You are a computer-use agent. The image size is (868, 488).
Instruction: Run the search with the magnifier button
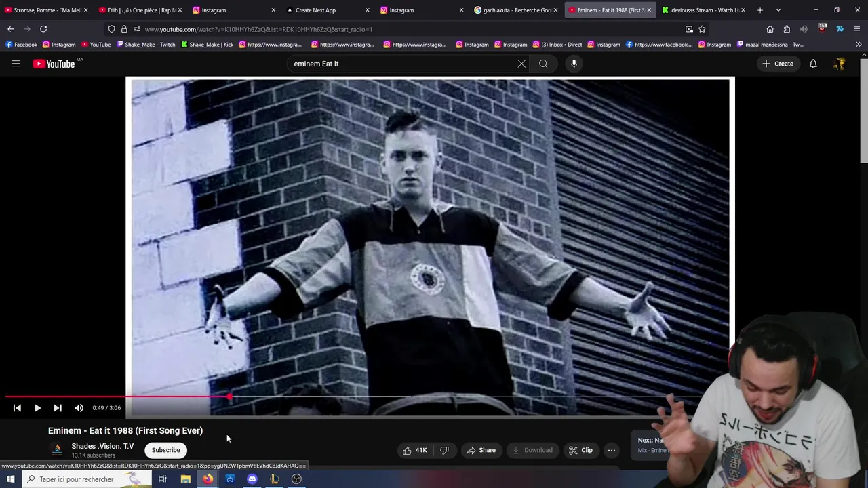coord(543,64)
